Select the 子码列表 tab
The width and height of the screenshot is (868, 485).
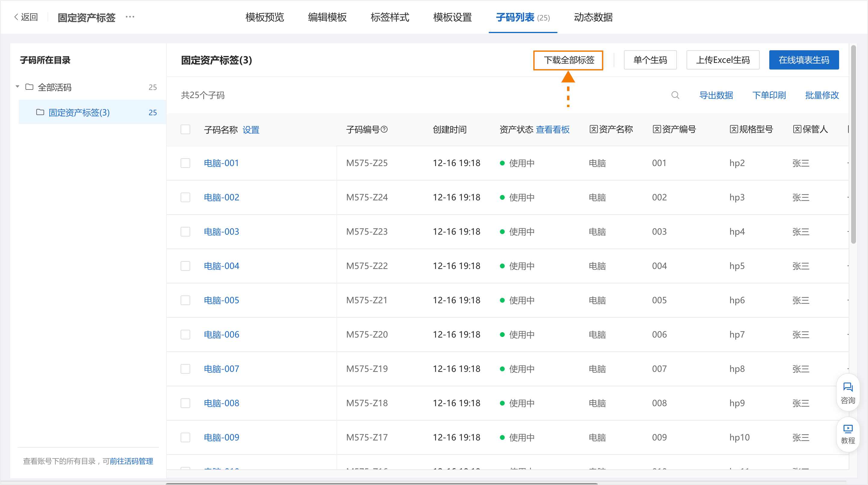click(x=522, y=17)
